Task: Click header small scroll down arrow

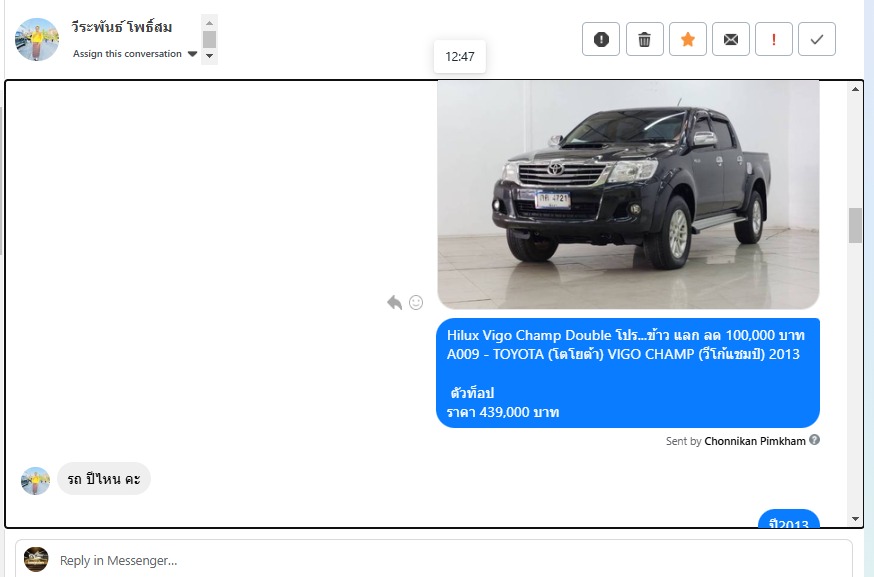Action: pos(209,56)
